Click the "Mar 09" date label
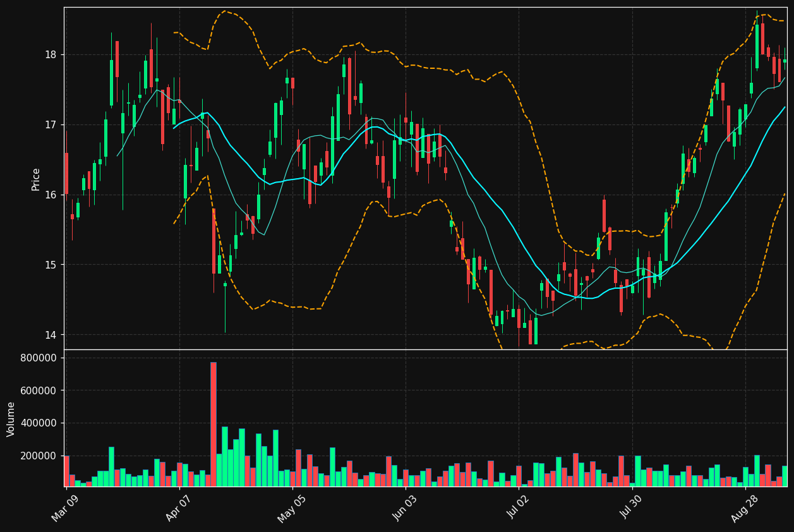This screenshot has width=794, height=532. tap(66, 507)
